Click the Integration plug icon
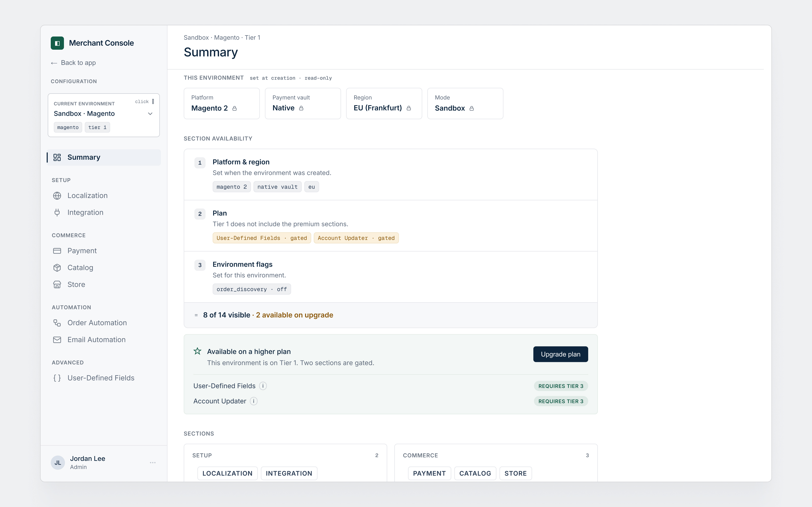The height and width of the screenshot is (507, 812). pos(57,212)
